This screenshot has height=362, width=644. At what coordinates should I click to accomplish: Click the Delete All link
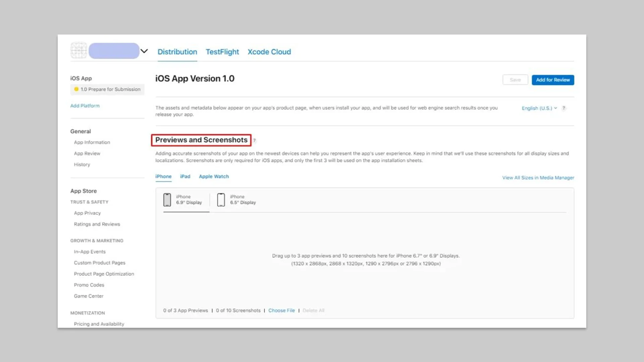tap(313, 310)
